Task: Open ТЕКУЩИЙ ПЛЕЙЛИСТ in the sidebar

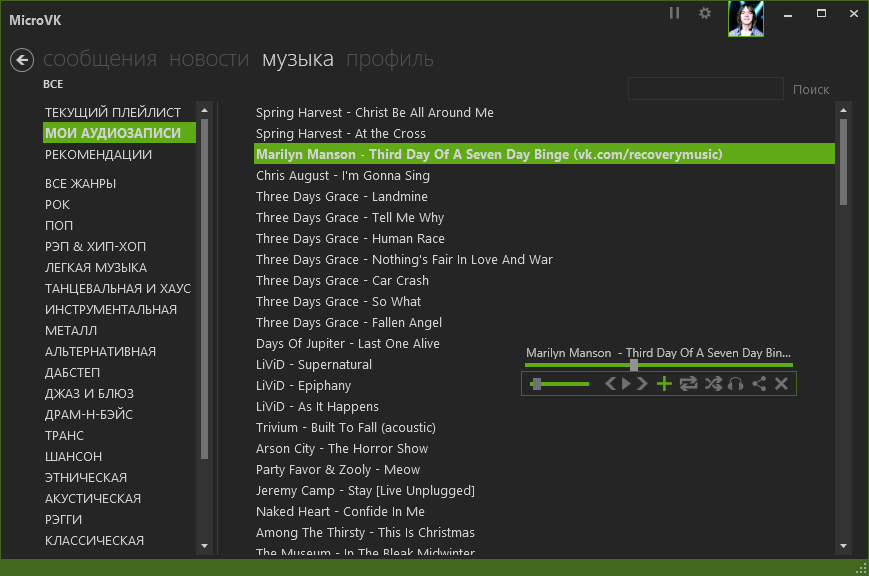Action: pyautogui.click(x=113, y=113)
